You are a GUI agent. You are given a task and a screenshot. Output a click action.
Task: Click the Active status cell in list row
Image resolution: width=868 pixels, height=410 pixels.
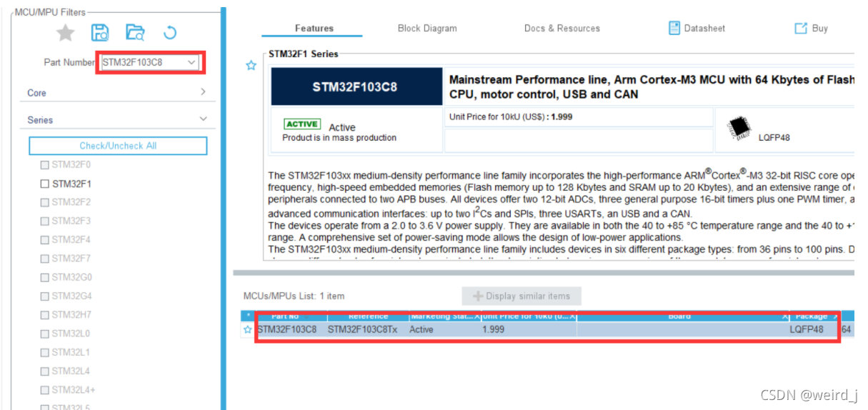(x=421, y=330)
